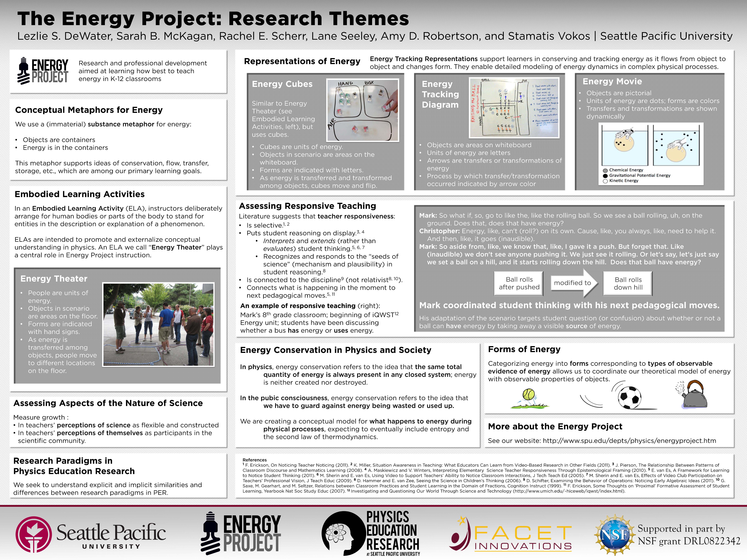Open the umich.edu iqwst URL in references
This screenshot has width=747, height=560.
pyautogui.click(x=569, y=491)
